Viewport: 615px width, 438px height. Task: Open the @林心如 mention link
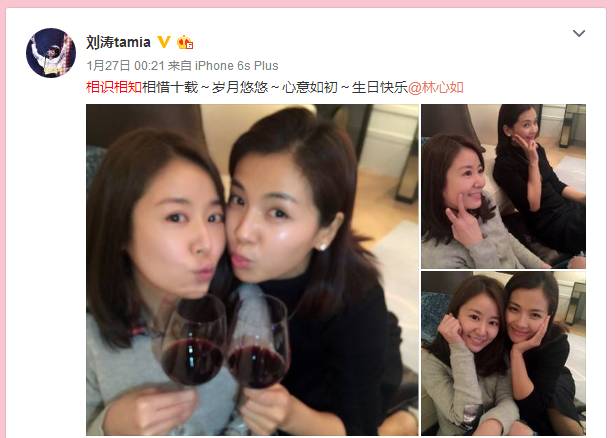[435, 87]
